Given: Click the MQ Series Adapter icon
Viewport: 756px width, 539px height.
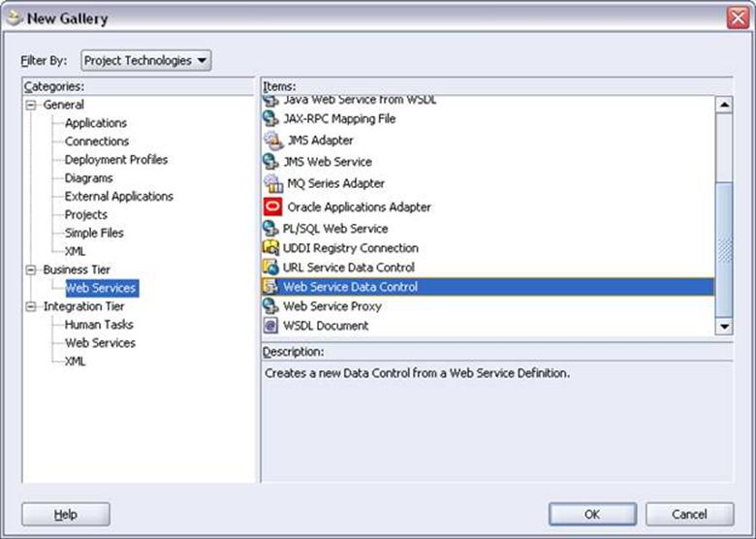Looking at the screenshot, I should (273, 183).
